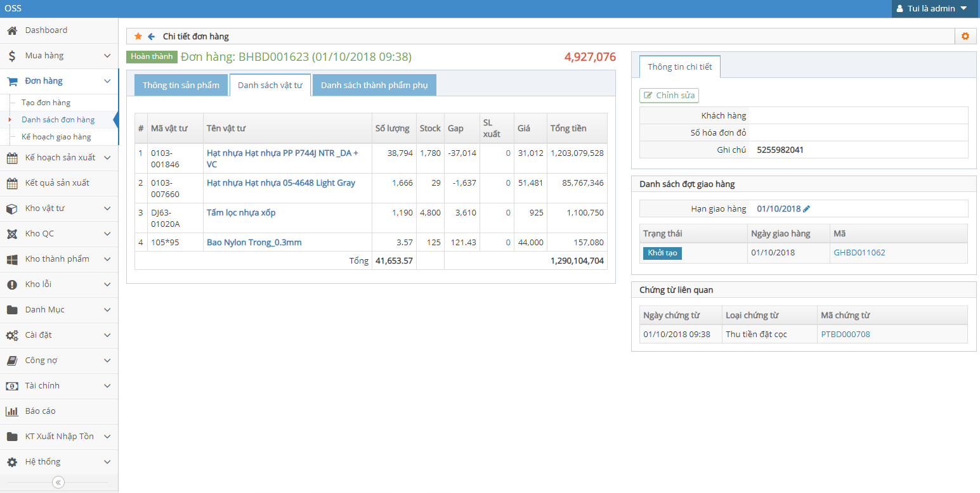The height and width of the screenshot is (493, 980).
Task: Click the money icon for Tài chính
Action: click(12, 386)
